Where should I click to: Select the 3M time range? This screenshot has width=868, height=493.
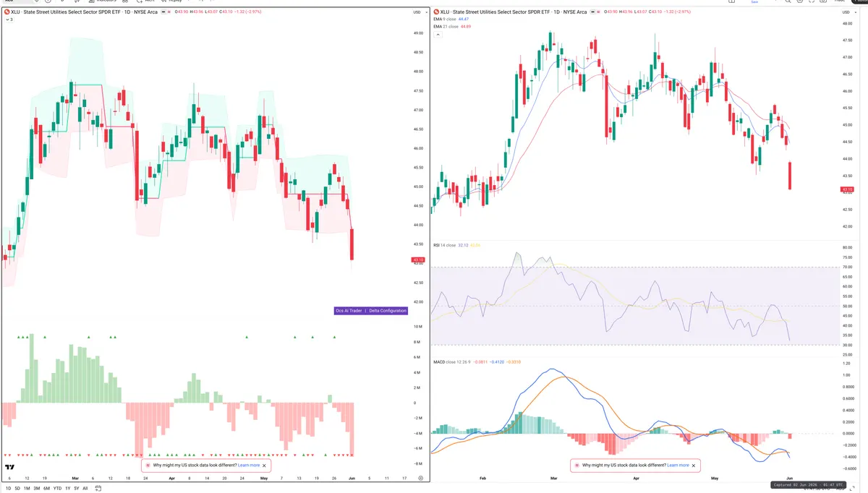[x=36, y=488]
